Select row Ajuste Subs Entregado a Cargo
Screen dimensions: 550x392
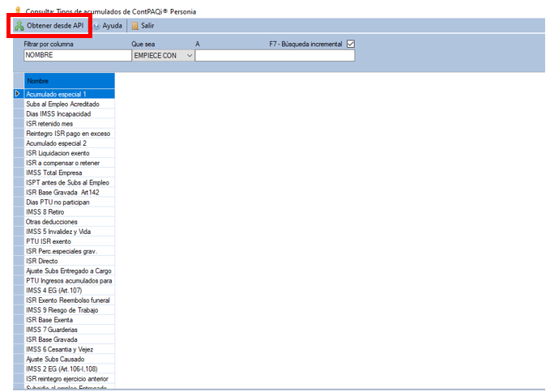(x=70, y=271)
